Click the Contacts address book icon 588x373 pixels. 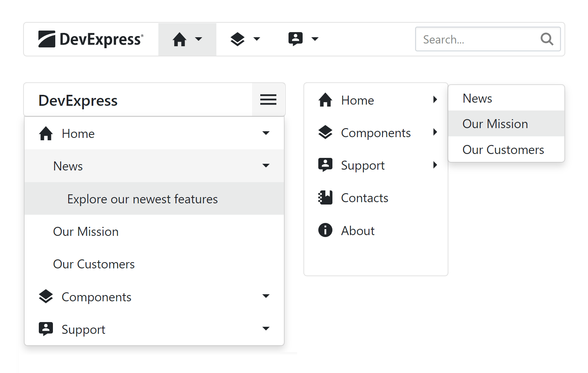(325, 198)
